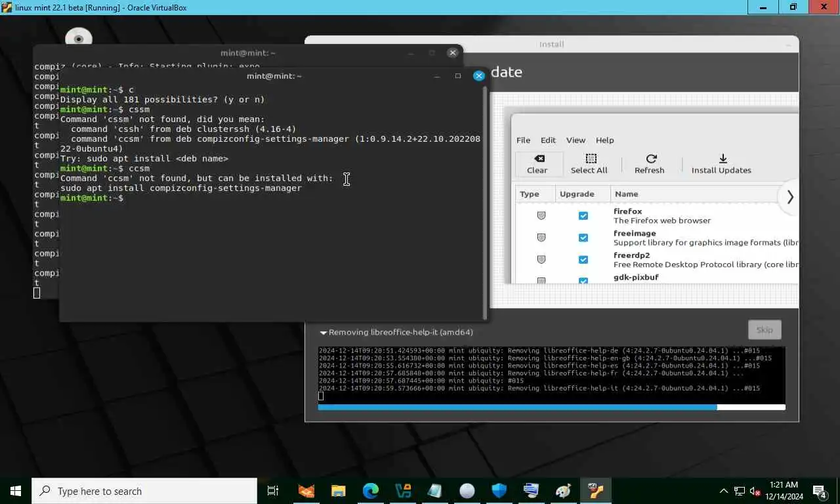Open the VA app icon in taskbar
This screenshot has width=840, height=504.
coord(403,491)
